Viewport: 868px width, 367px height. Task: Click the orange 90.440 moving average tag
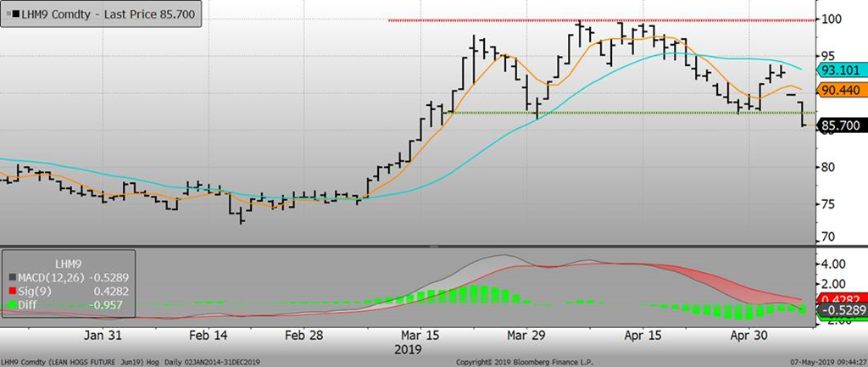pos(838,89)
